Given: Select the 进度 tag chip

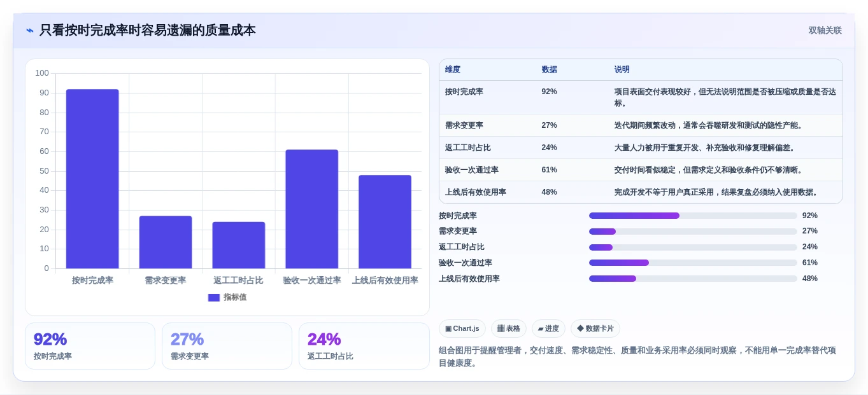Looking at the screenshot, I should (548, 328).
